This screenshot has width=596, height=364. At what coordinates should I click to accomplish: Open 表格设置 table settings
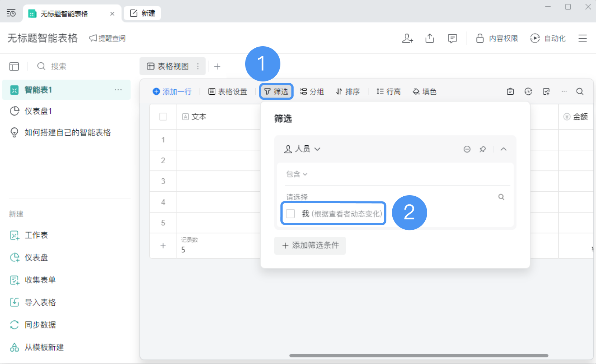click(x=228, y=92)
